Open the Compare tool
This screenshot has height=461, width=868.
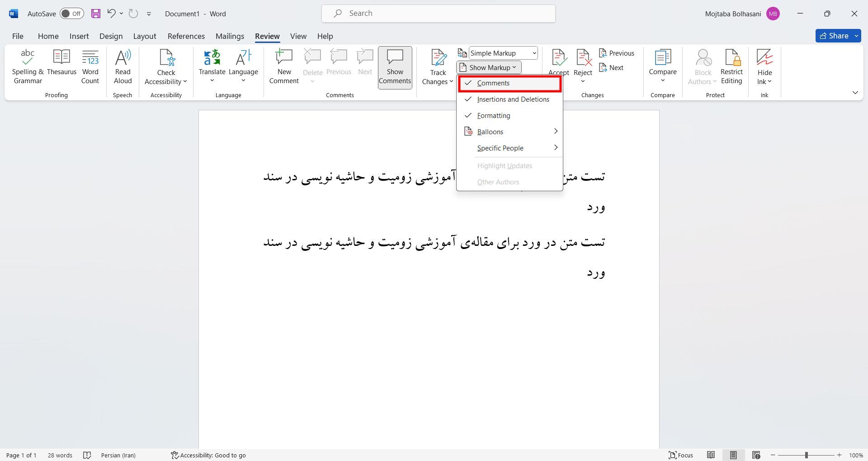(x=662, y=67)
